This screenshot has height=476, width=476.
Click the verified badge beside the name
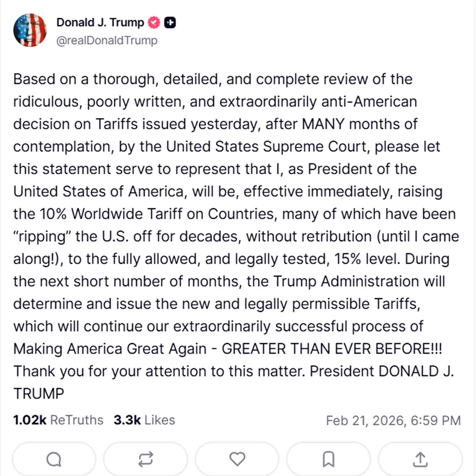[154, 22]
